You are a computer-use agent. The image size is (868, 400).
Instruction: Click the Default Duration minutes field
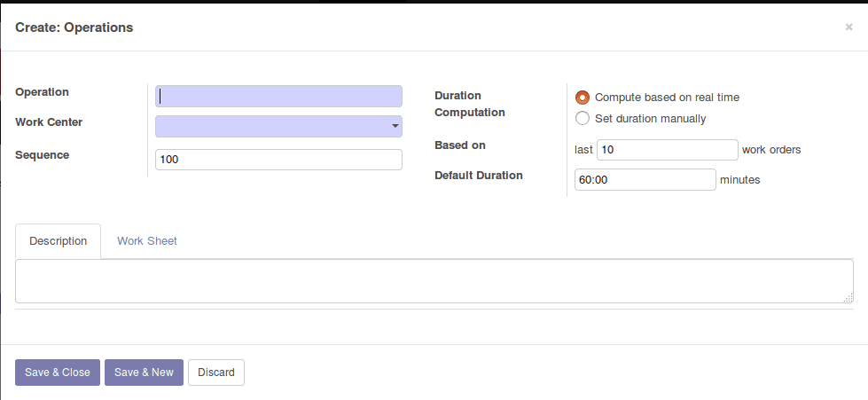(645, 180)
